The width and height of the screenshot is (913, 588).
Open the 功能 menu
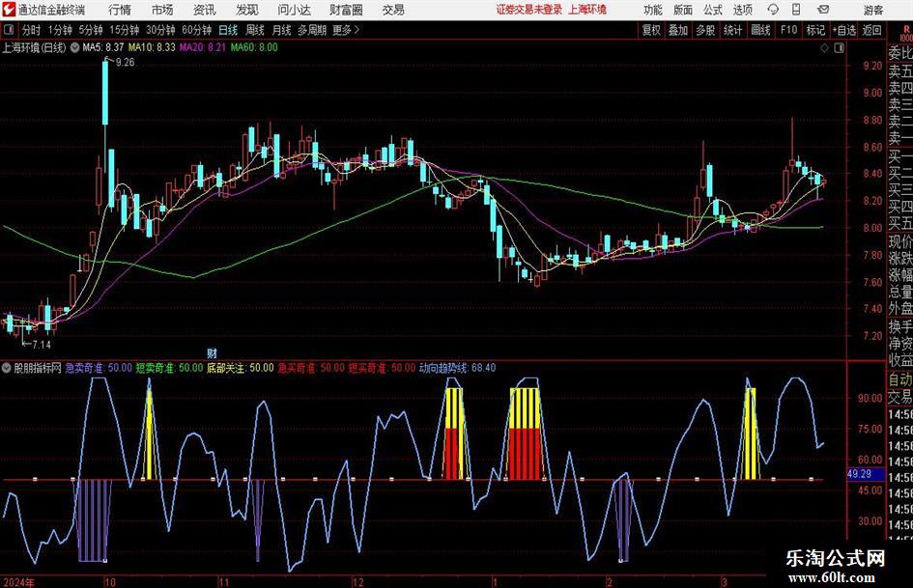coord(653,10)
